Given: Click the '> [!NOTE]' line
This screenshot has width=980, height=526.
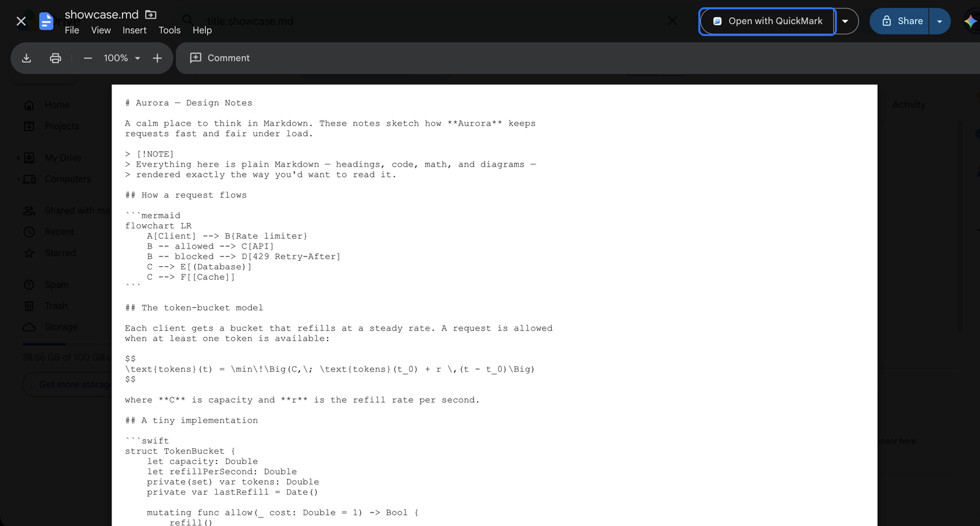Looking at the screenshot, I should pos(149,154).
